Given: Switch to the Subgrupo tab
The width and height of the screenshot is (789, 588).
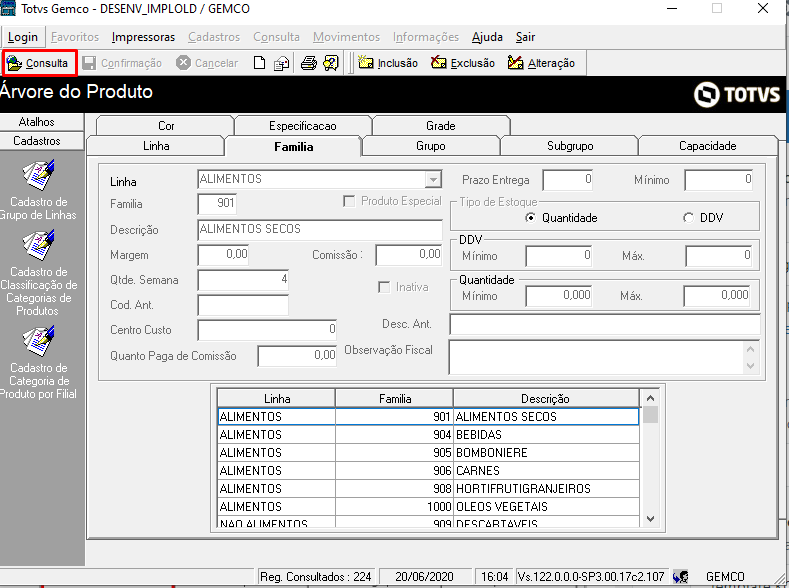Looking at the screenshot, I should [570, 146].
